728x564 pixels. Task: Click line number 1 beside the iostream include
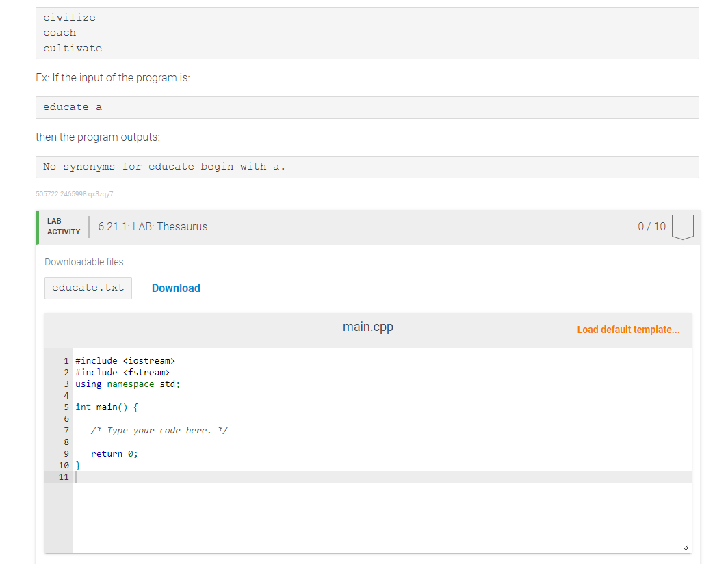tap(66, 360)
